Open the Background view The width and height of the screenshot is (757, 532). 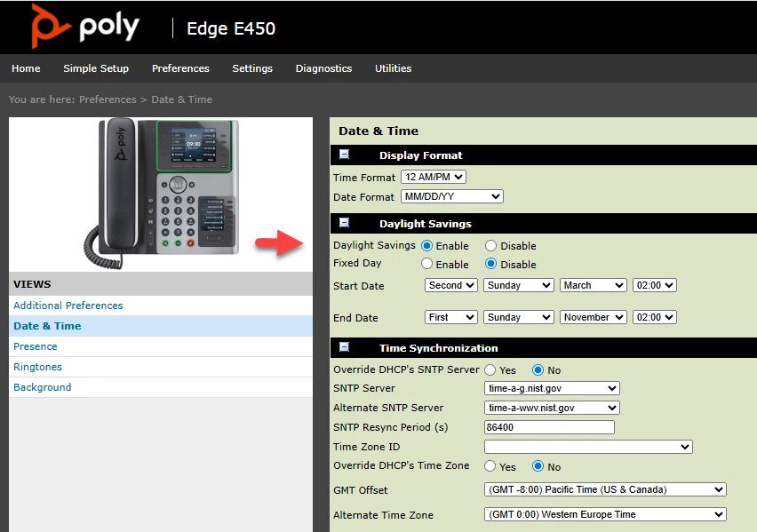point(43,387)
